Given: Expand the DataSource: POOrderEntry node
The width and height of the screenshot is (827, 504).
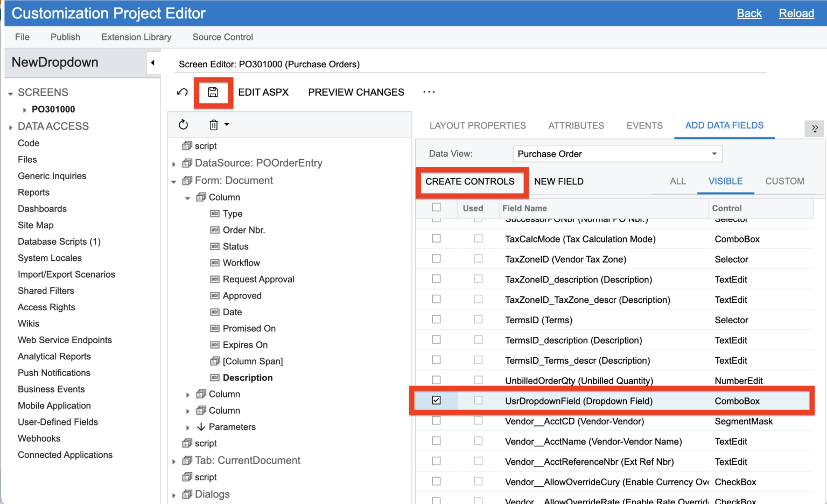Looking at the screenshot, I should [x=173, y=163].
